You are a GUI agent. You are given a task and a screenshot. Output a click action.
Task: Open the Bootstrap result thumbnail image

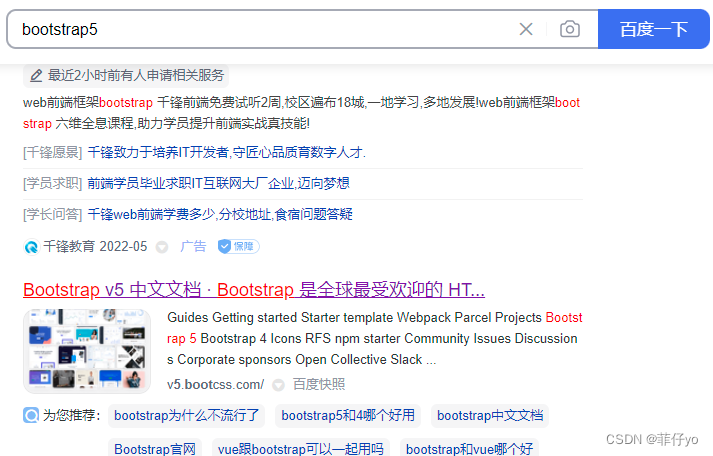coord(87,351)
